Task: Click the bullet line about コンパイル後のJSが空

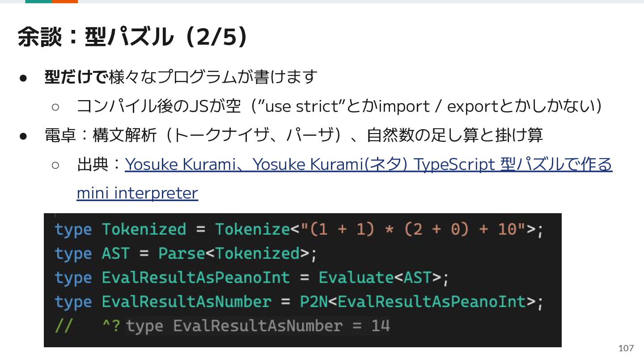Action: (x=339, y=106)
